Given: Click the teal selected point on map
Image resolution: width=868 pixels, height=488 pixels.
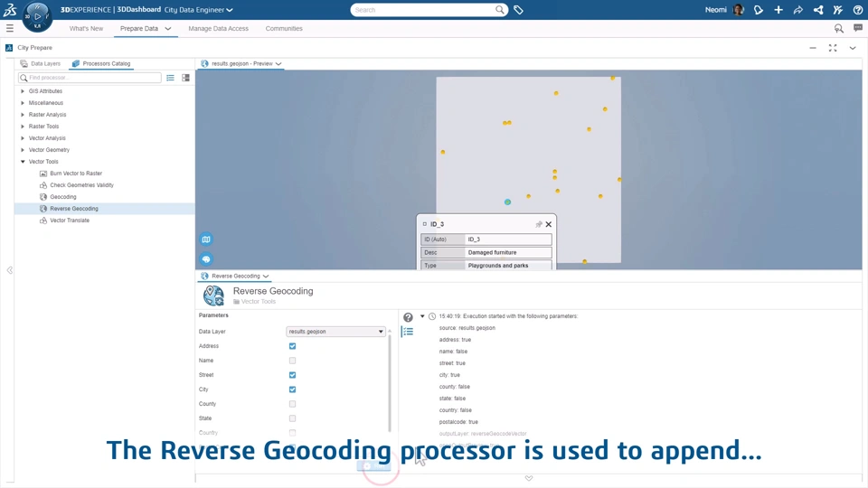Looking at the screenshot, I should pyautogui.click(x=507, y=202).
